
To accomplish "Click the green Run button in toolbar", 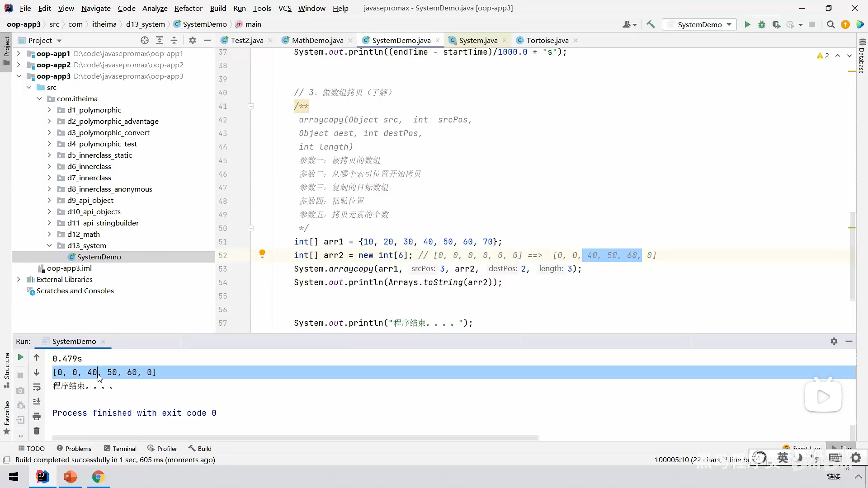I will tap(747, 24).
